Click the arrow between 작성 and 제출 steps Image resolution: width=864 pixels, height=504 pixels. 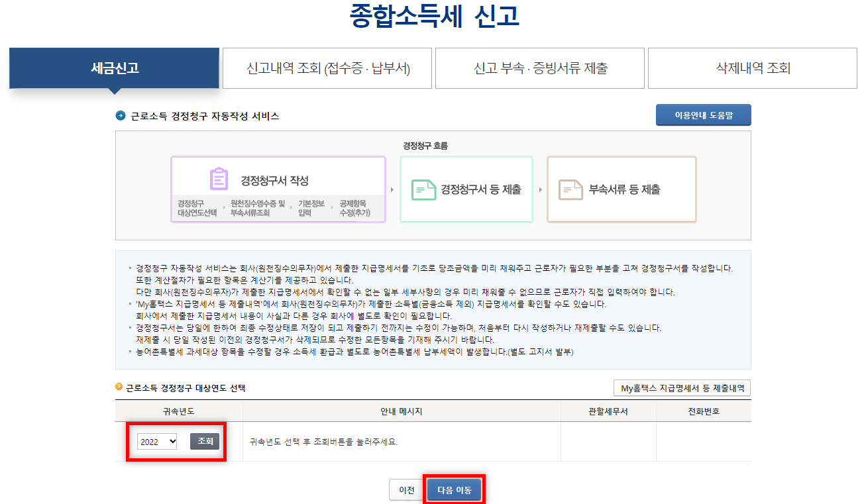point(391,189)
